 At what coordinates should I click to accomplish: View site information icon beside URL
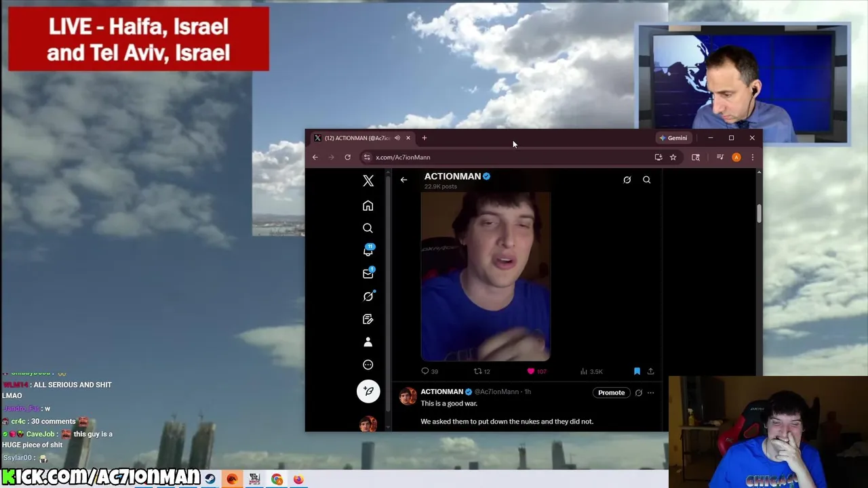pyautogui.click(x=367, y=157)
